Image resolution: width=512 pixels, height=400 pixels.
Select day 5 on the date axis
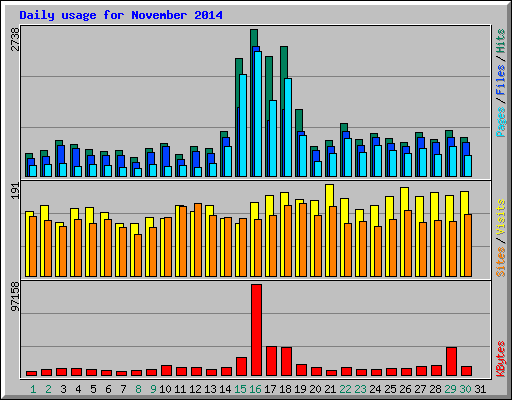click(x=93, y=389)
